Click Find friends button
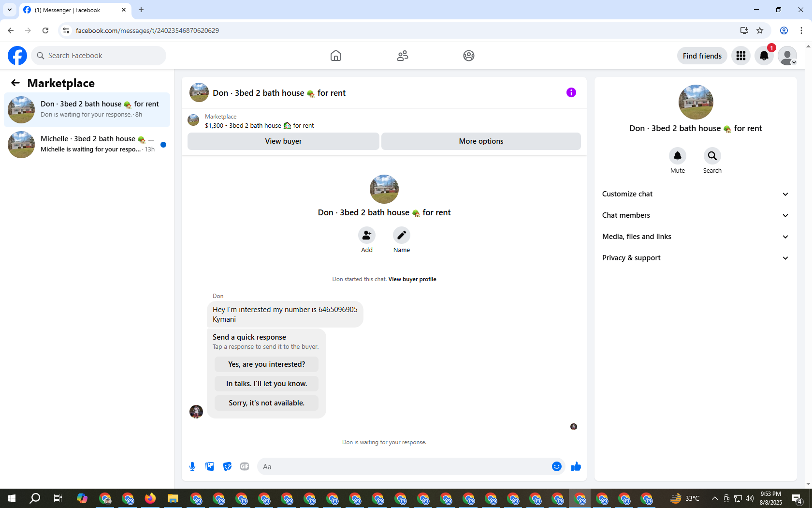This screenshot has width=812, height=508. (702, 56)
